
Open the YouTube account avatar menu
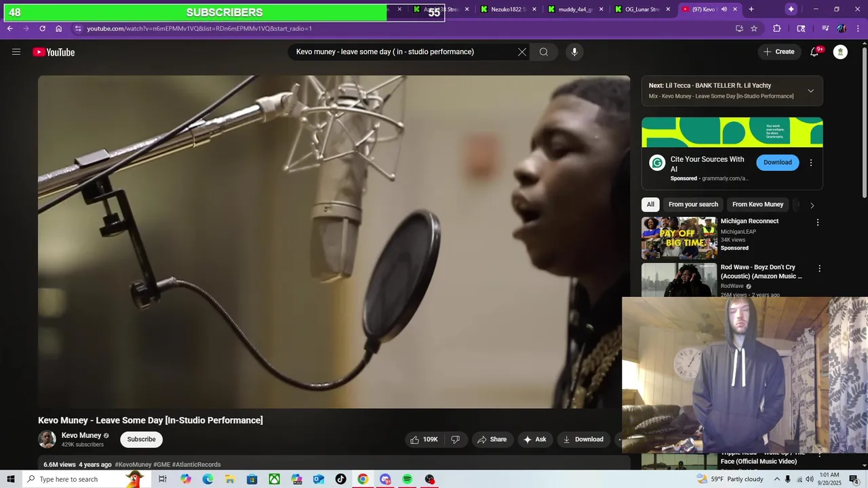point(840,52)
